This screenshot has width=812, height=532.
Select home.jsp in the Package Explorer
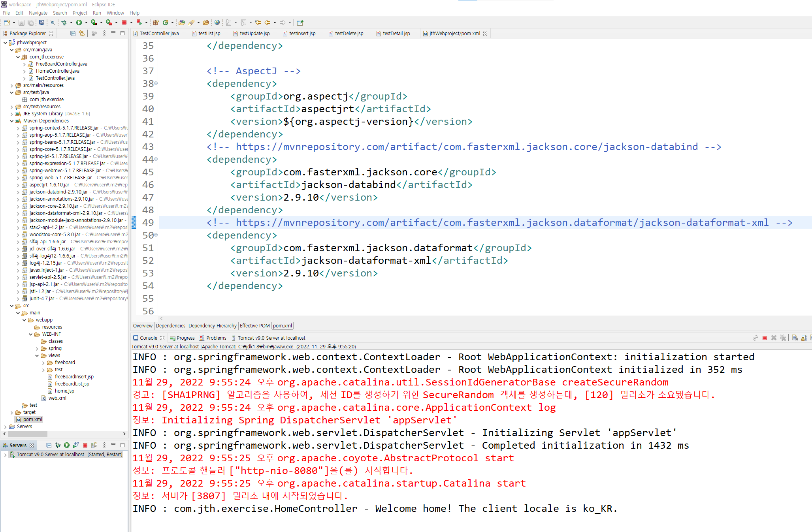(64, 391)
